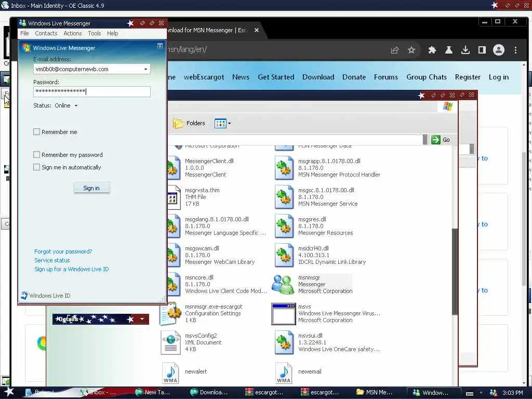532x399 pixels.
Task: Click the Register link
Action: click(468, 77)
